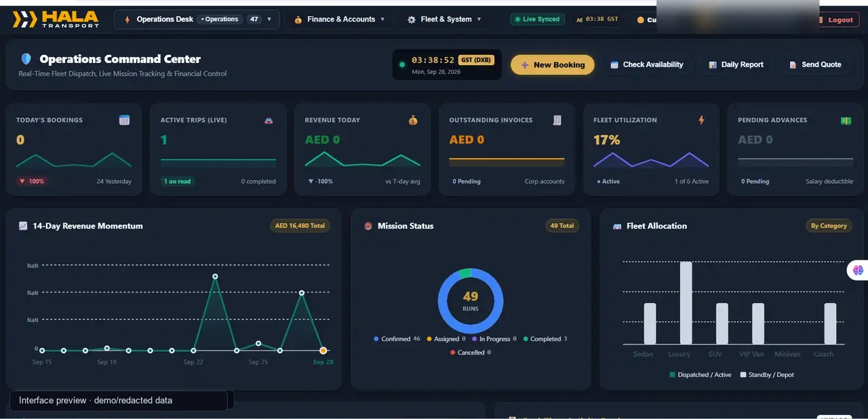Click the chart icon beside 14-Day Revenue Momentum

pos(23,226)
